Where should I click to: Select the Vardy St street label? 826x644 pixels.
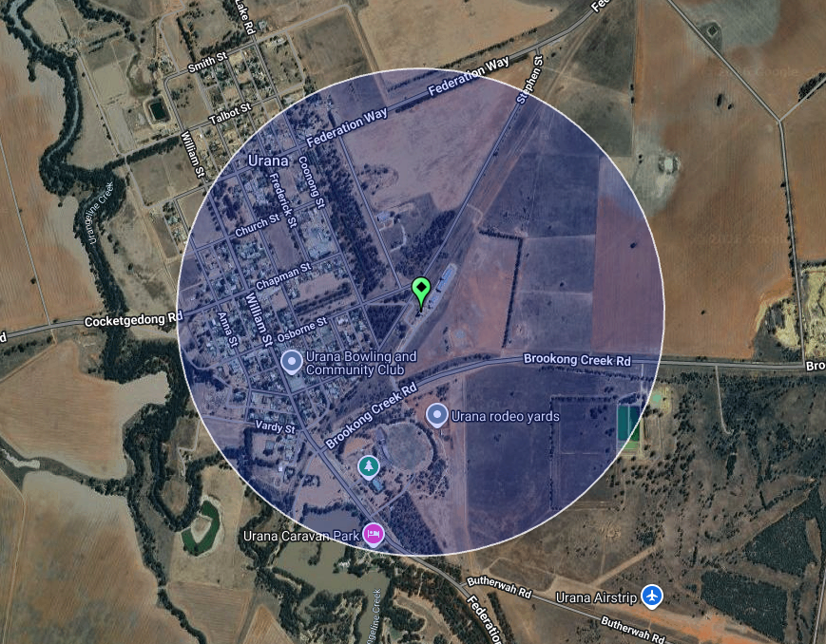[275, 426]
